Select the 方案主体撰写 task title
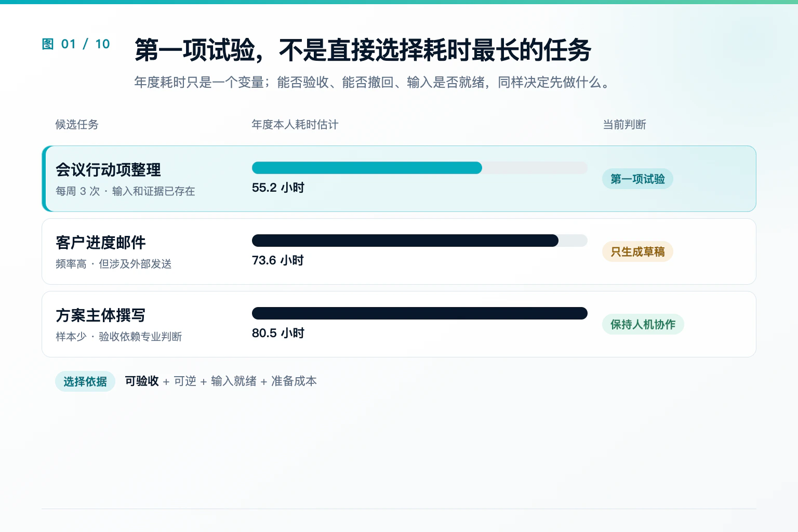Image resolution: width=798 pixels, height=532 pixels. tap(101, 315)
